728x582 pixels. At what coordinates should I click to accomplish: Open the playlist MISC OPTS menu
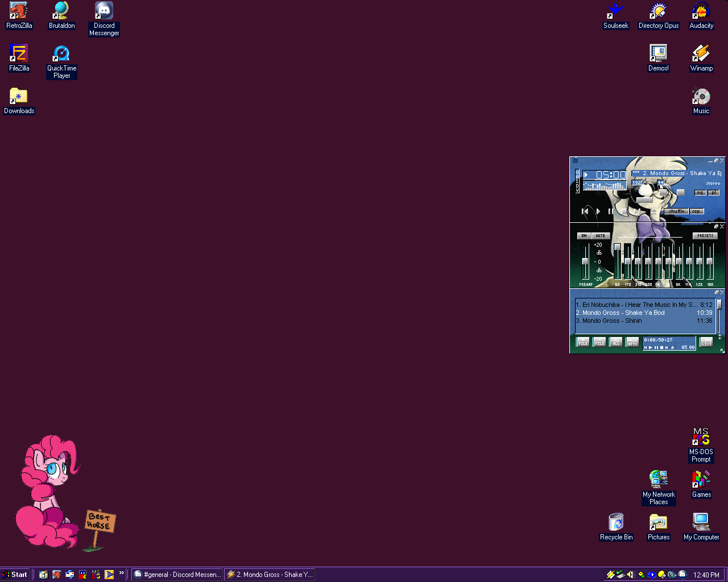point(632,342)
